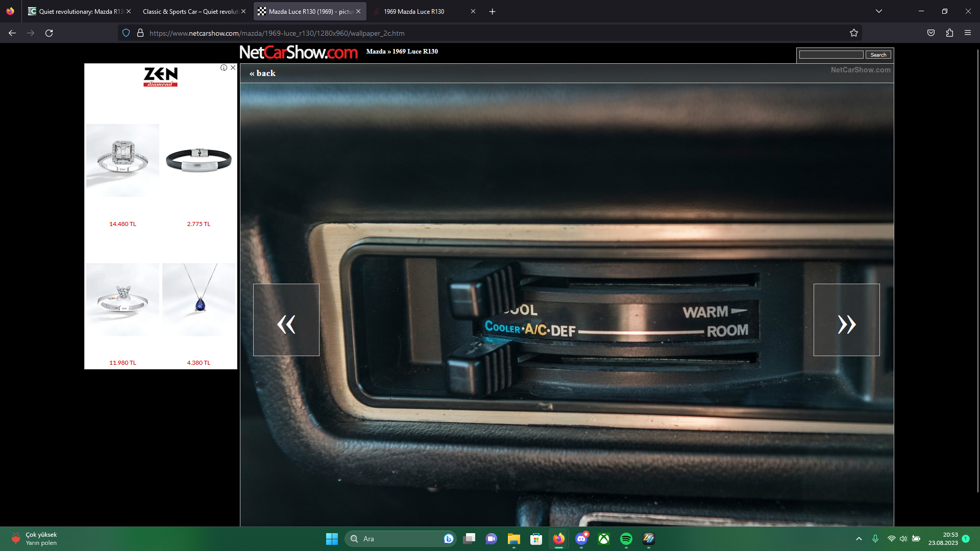
Task: Expand the list all tabs dropdown
Action: click(x=879, y=11)
